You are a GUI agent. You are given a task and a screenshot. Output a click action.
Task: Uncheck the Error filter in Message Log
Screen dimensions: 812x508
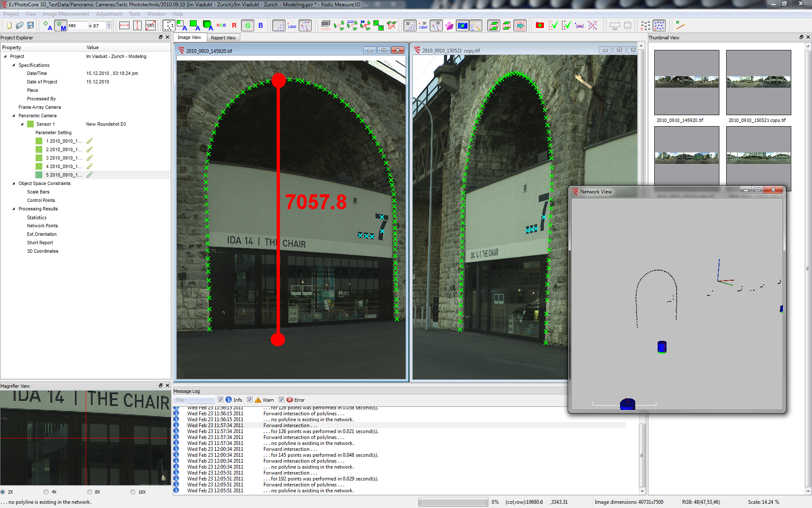coord(282,400)
